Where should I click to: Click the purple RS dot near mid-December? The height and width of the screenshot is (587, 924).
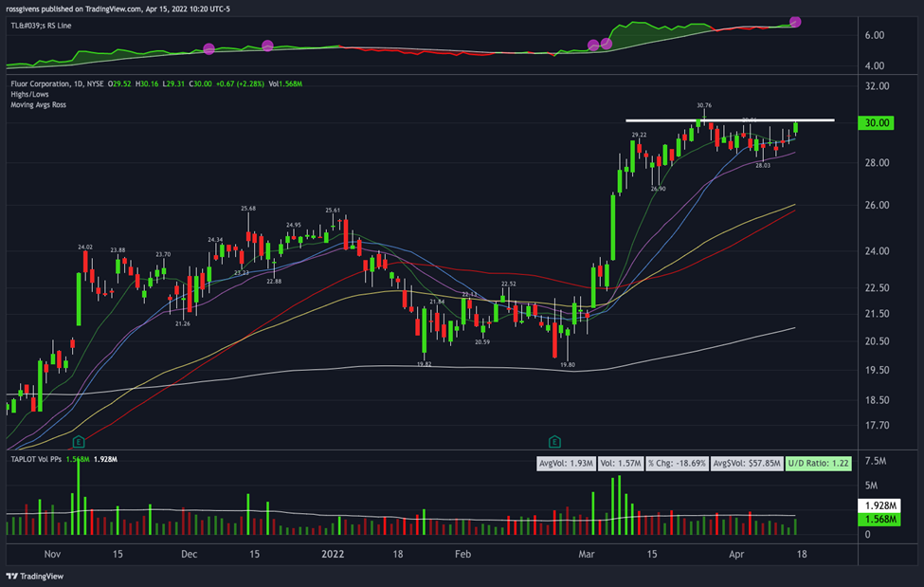(x=267, y=46)
